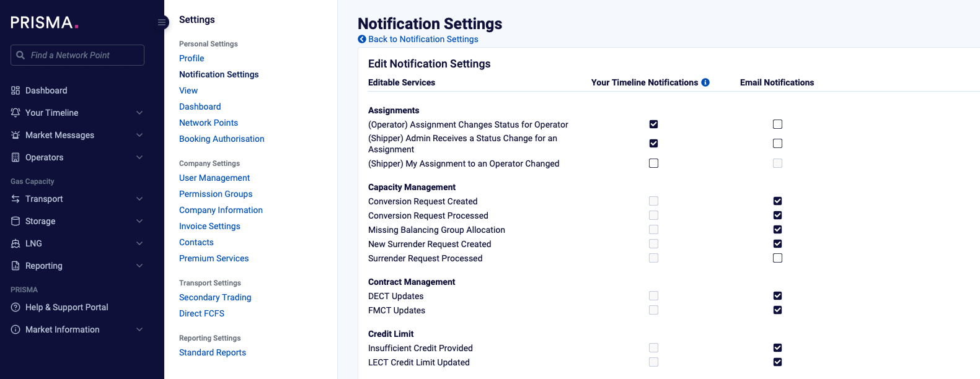The image size is (980, 379).
Task: Click the Your Timeline bell icon
Action: point(15,113)
